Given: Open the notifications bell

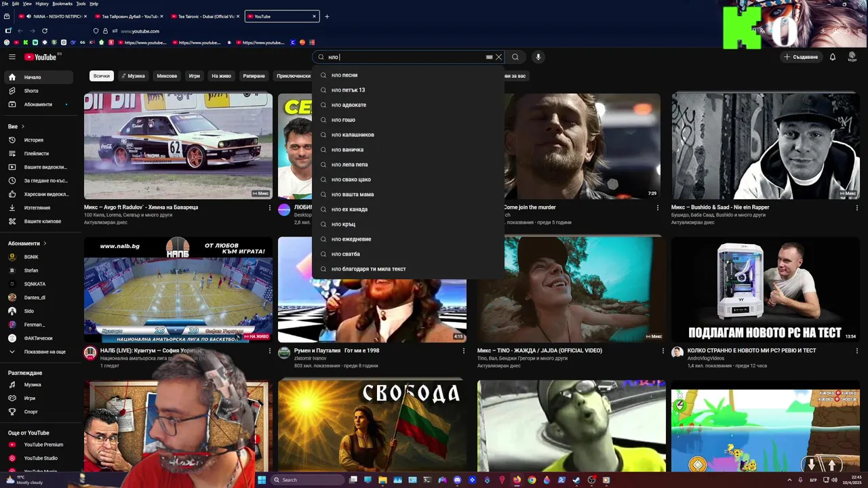Looking at the screenshot, I should (833, 57).
